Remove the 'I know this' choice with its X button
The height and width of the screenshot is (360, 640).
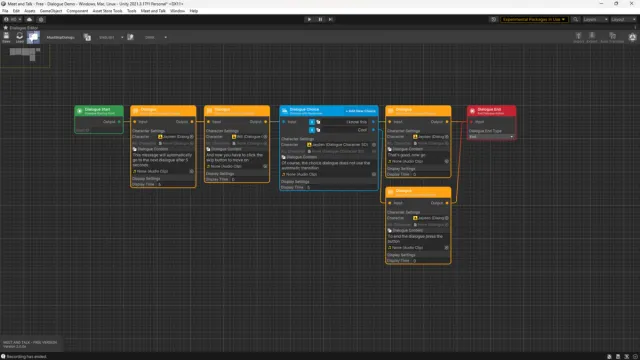pyautogui.click(x=312, y=122)
